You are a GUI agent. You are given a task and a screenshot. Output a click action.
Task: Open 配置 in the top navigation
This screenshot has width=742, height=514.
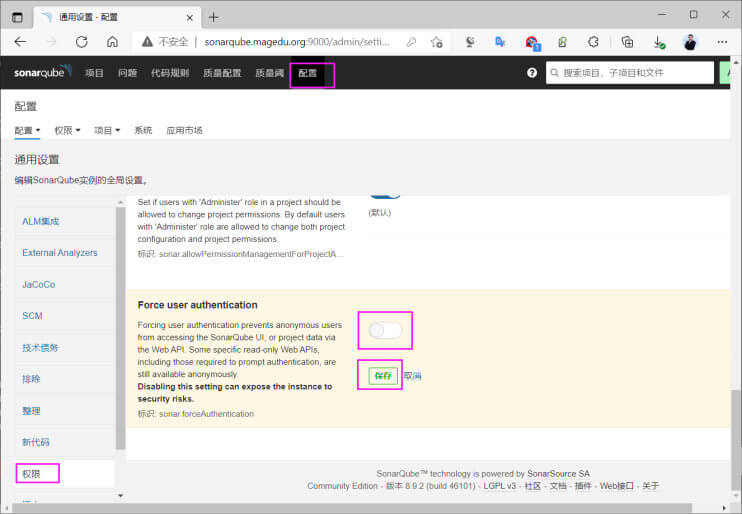point(308,73)
